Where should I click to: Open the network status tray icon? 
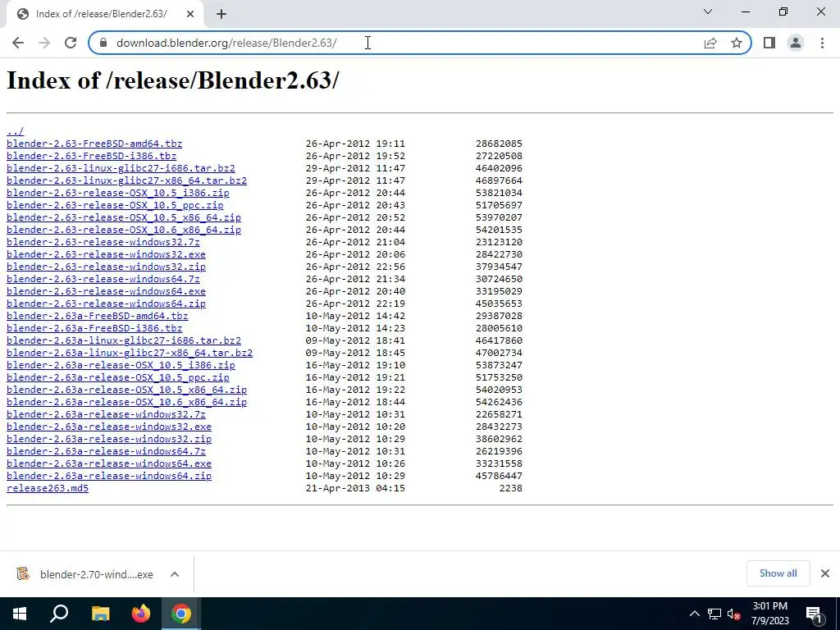714,614
